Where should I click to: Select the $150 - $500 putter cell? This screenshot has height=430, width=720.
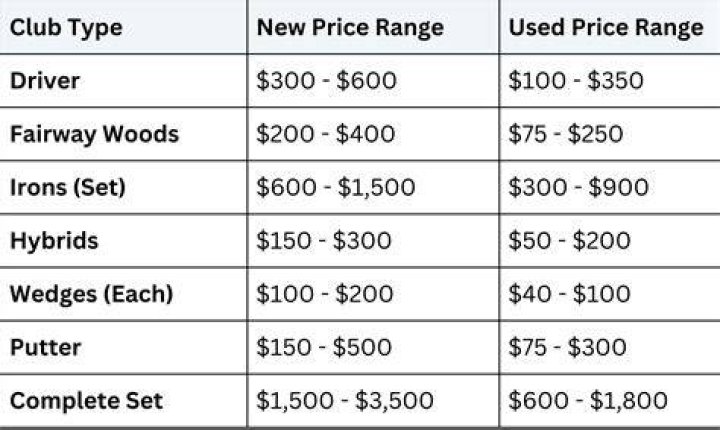pos(324,348)
